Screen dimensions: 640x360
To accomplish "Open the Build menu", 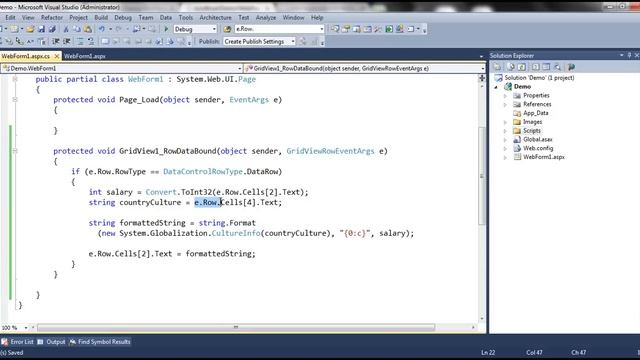I will tap(101, 18).
